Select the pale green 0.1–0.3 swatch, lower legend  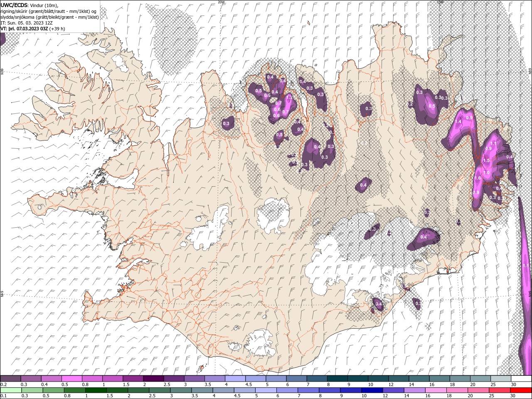pos(11,390)
